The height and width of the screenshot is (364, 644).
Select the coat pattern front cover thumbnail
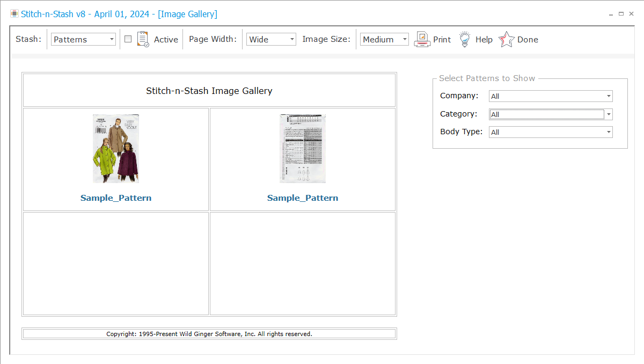pyautogui.click(x=116, y=148)
